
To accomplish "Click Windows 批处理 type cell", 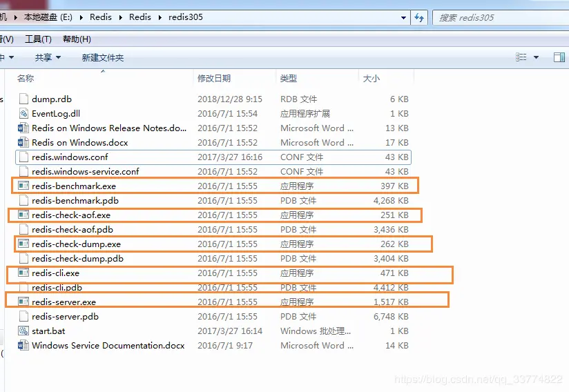I will click(x=316, y=331).
